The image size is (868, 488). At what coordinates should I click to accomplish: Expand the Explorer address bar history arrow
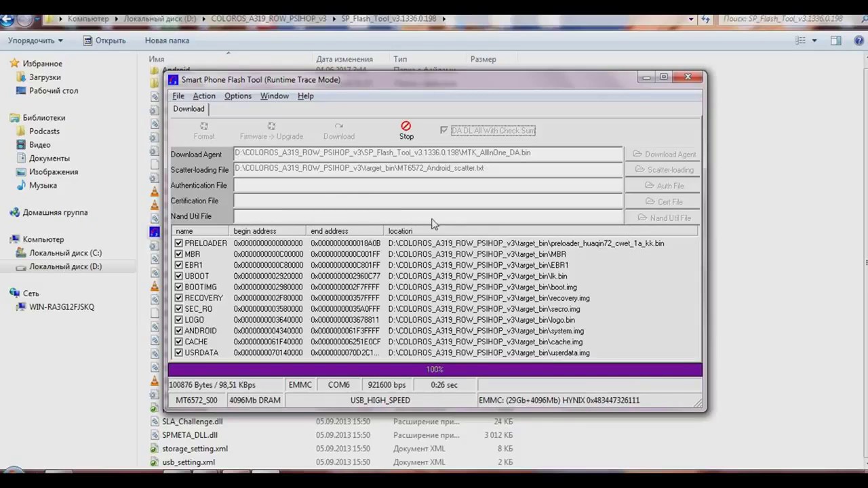click(691, 19)
